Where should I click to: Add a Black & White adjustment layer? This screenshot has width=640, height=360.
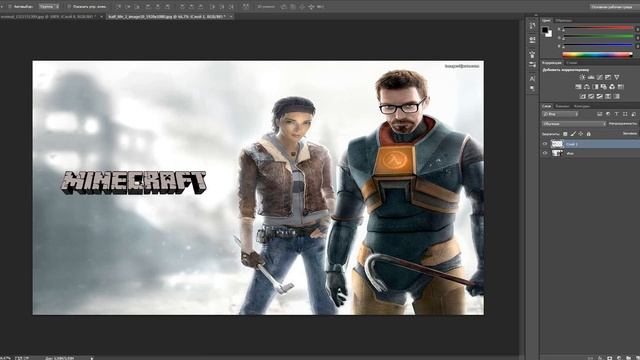[595, 87]
